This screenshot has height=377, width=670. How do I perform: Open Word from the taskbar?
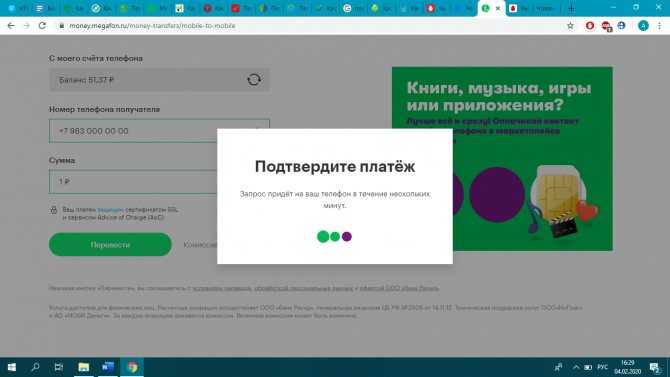coord(108,367)
